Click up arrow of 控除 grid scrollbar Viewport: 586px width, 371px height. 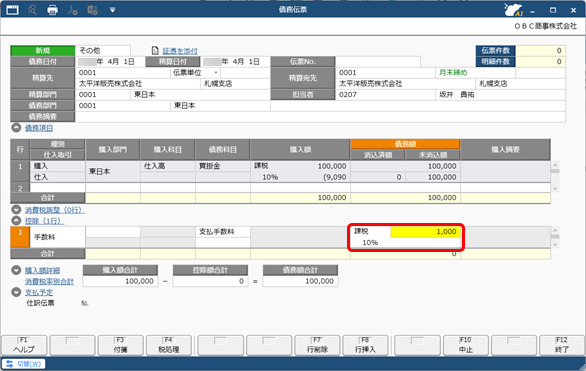(555, 231)
